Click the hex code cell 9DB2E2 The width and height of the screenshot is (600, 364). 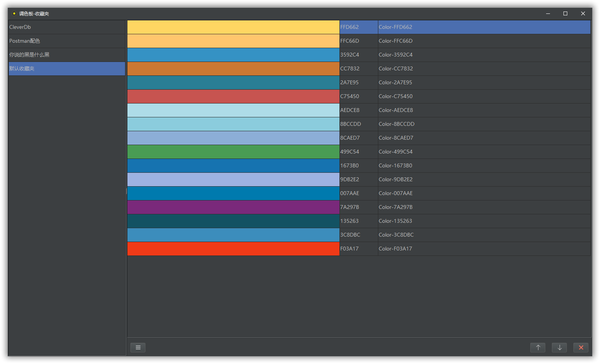tap(359, 179)
